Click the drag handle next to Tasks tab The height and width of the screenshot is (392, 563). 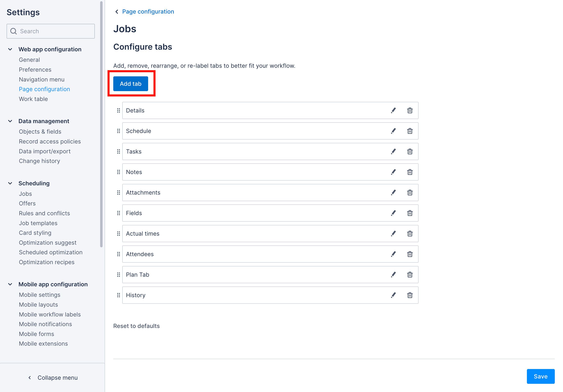[x=118, y=151]
